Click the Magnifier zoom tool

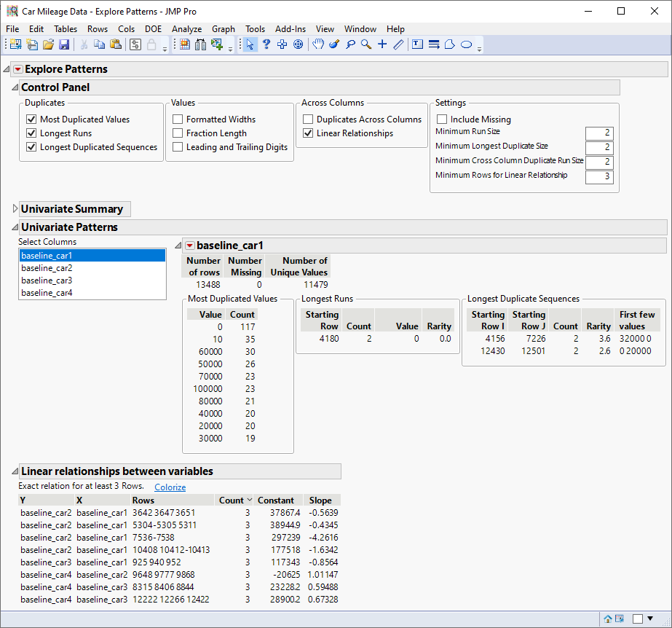pyautogui.click(x=365, y=44)
